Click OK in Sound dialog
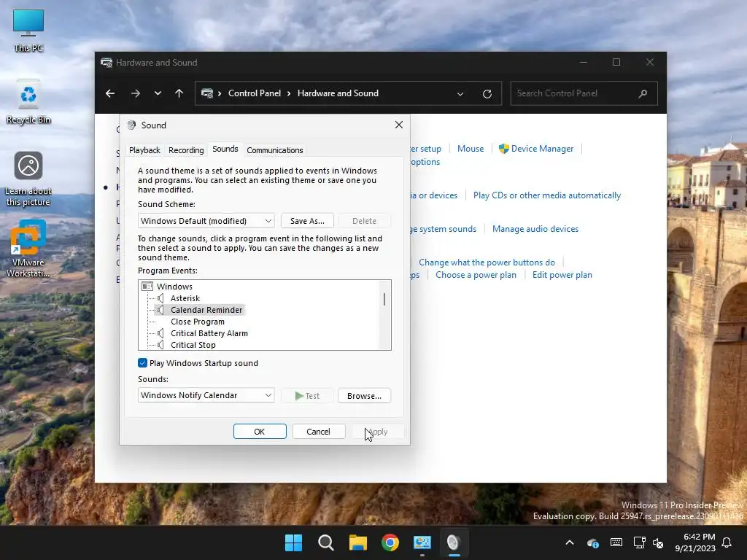 point(260,432)
